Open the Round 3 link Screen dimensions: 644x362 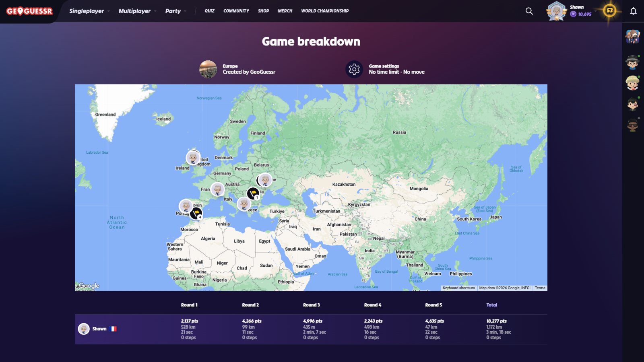(x=312, y=305)
